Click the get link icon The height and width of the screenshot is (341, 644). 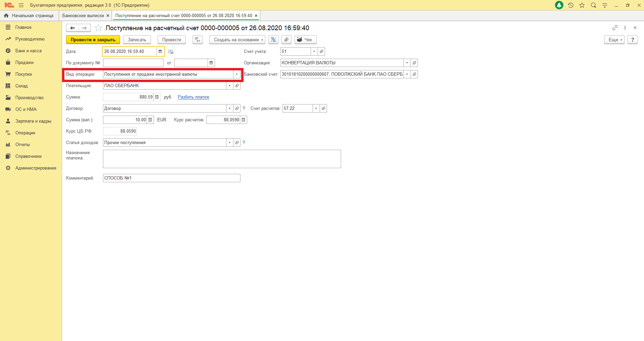pos(614,28)
